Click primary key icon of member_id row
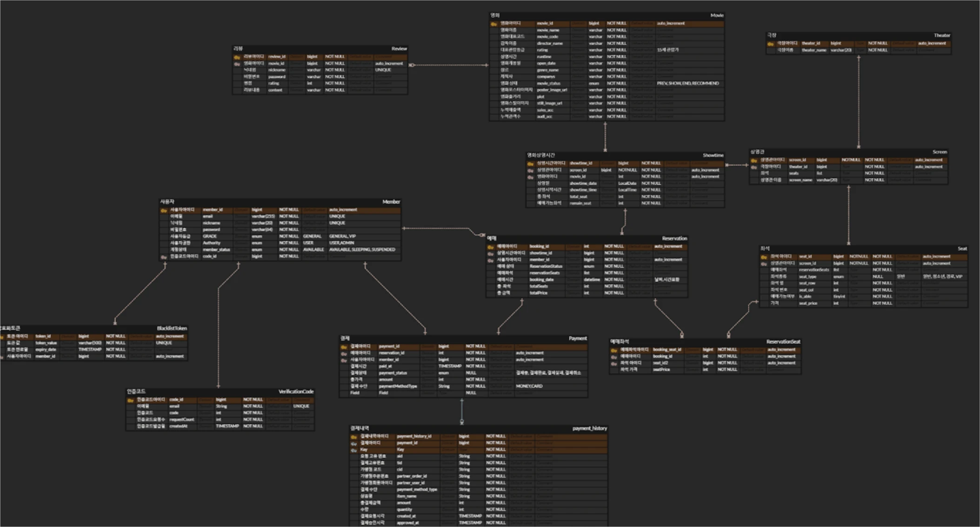 [164, 210]
